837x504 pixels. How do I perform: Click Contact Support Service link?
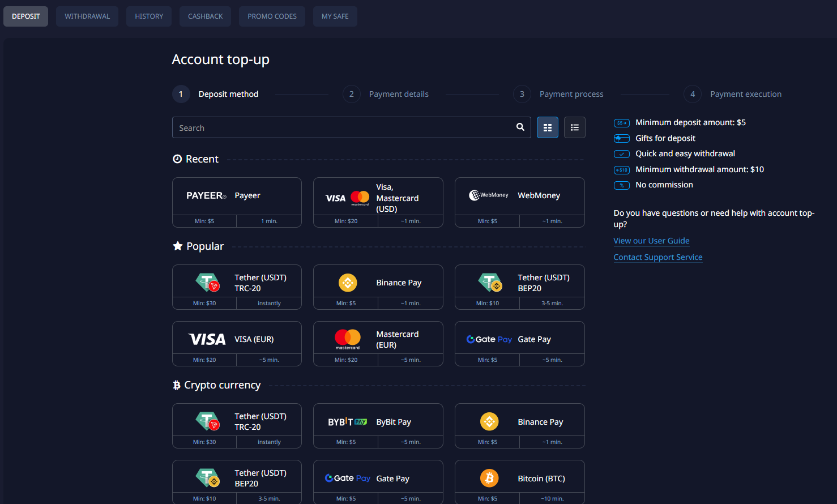tap(657, 257)
